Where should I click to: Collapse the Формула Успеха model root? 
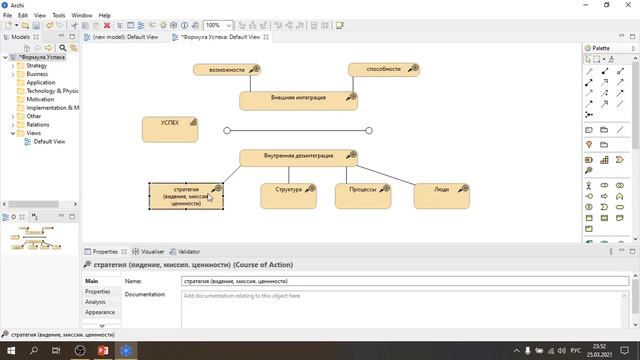coord(5,57)
